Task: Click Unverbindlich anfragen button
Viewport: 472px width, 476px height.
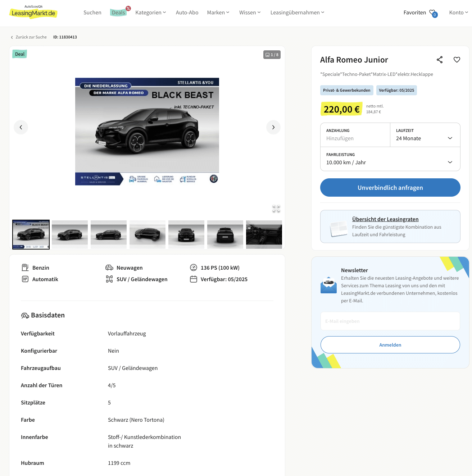Action: (390, 188)
